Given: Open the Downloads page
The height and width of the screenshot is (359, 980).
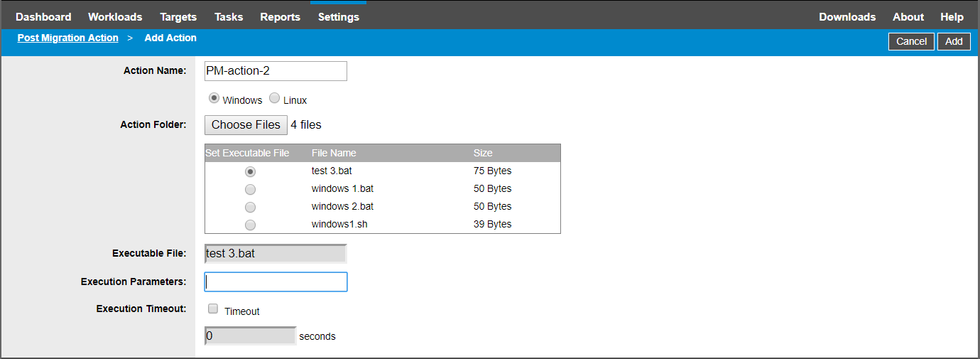Looking at the screenshot, I should (x=847, y=17).
